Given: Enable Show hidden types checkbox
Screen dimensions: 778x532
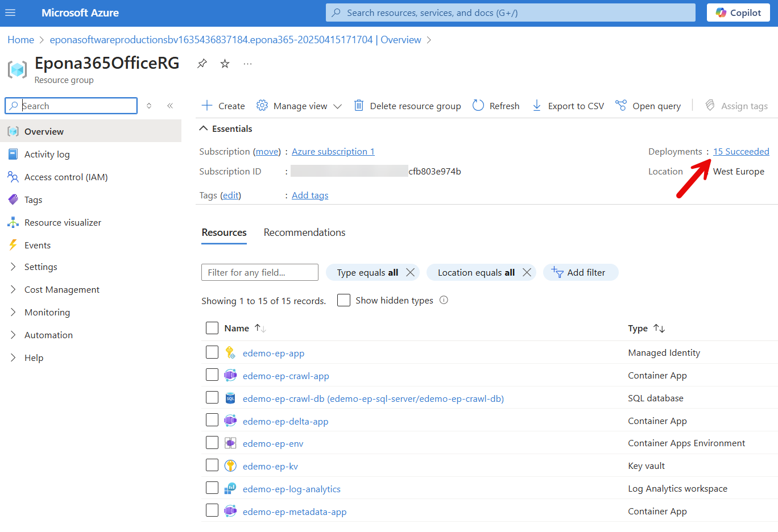Looking at the screenshot, I should 344,300.
